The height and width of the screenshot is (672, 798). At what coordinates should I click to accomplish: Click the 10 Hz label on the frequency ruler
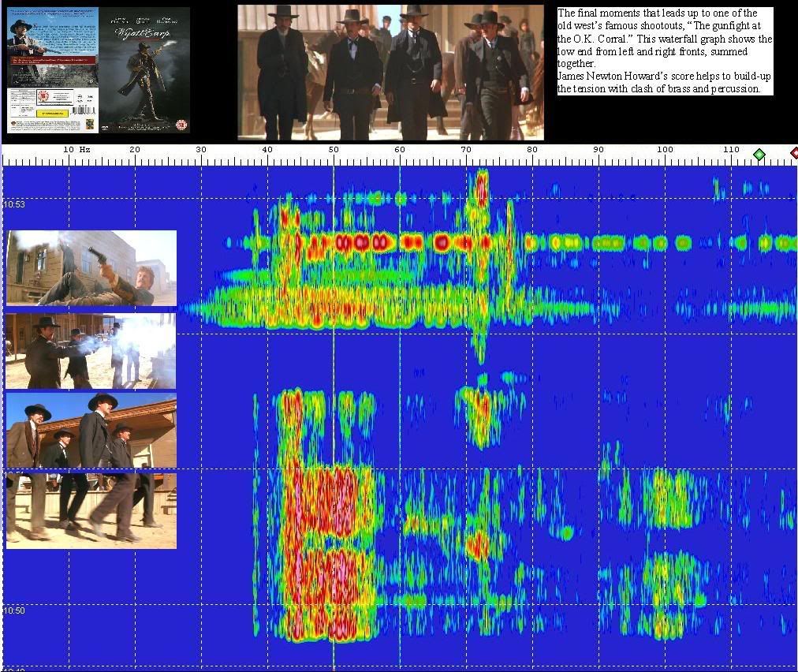76,150
